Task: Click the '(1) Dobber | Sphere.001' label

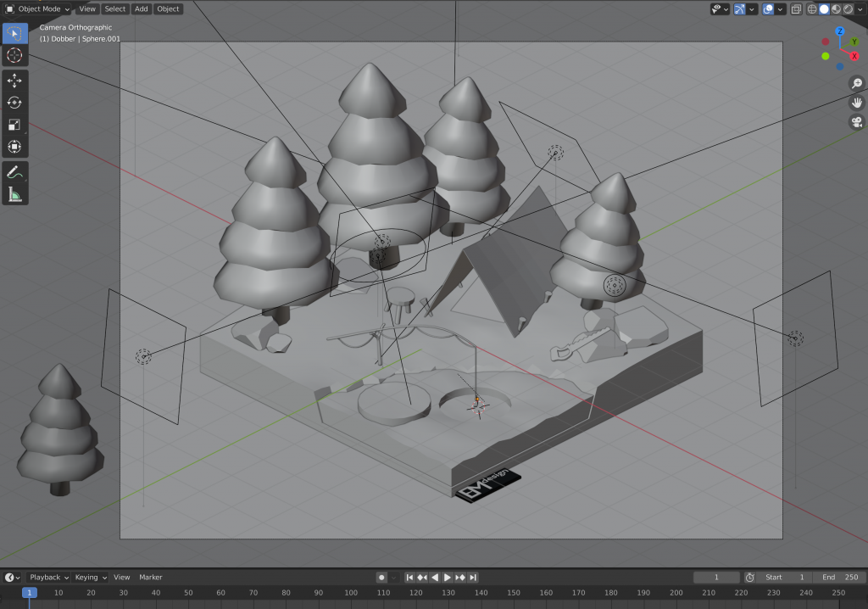Action: (80, 39)
